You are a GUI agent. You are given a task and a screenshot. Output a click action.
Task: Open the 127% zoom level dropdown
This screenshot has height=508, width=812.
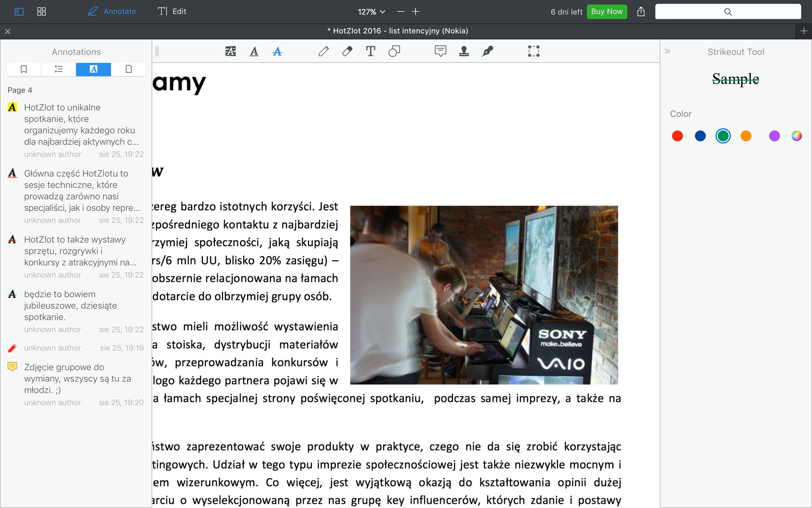tap(371, 12)
